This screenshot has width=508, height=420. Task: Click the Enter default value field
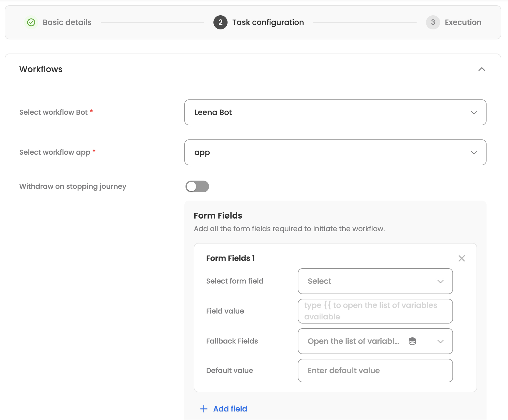pos(375,371)
